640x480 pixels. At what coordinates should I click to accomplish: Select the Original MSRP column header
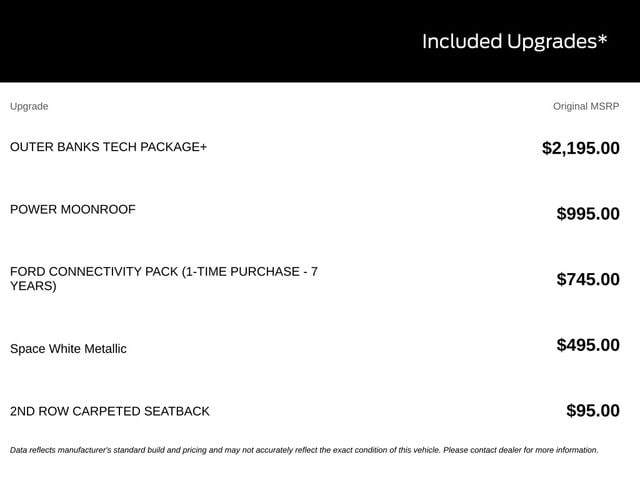pos(586,106)
